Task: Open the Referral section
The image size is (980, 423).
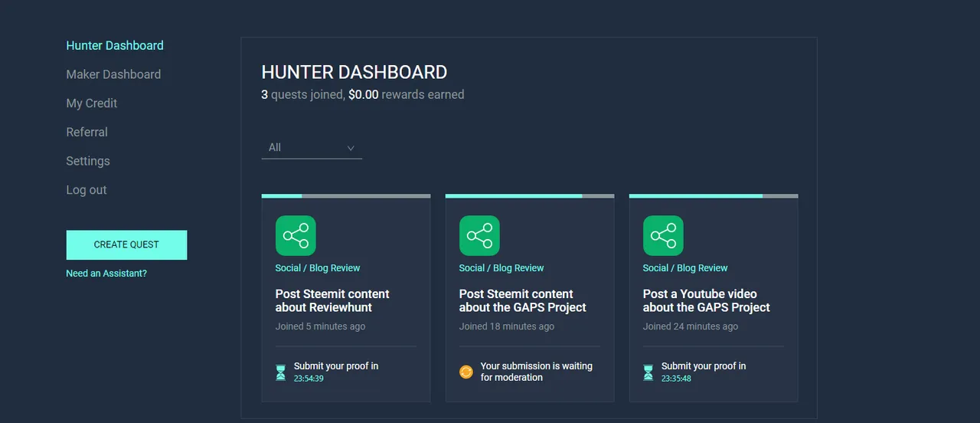Action: coord(87,132)
